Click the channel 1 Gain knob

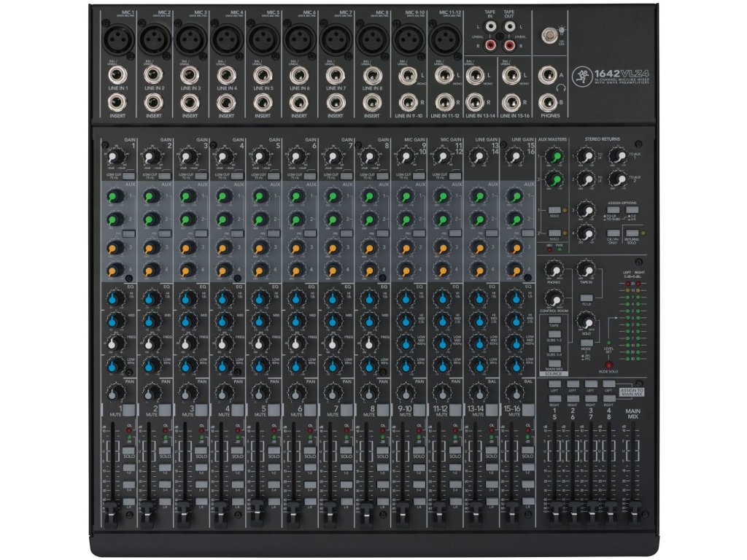click(x=113, y=156)
